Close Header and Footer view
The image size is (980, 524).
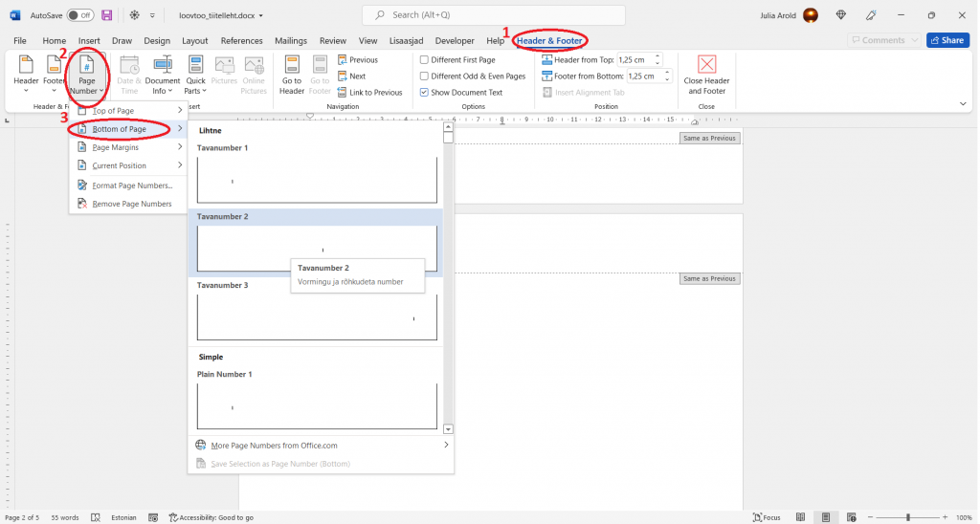[706, 75]
